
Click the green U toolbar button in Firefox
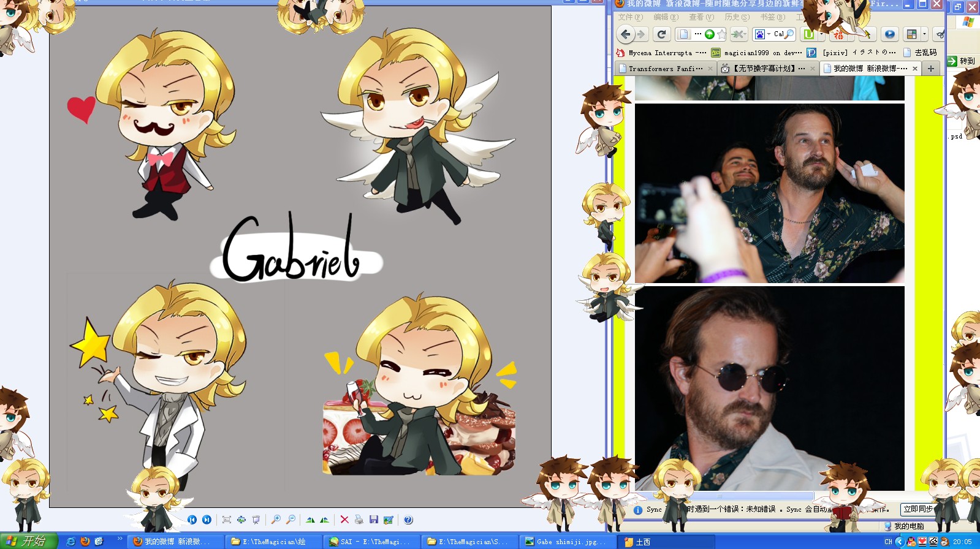(809, 34)
